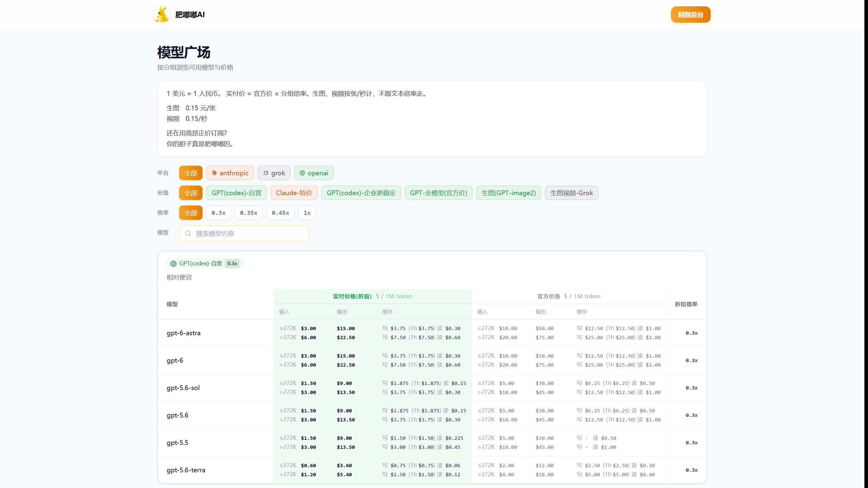This screenshot has height=488, width=868.
Task: Click the 折扣倍率 column header
Action: (686, 304)
